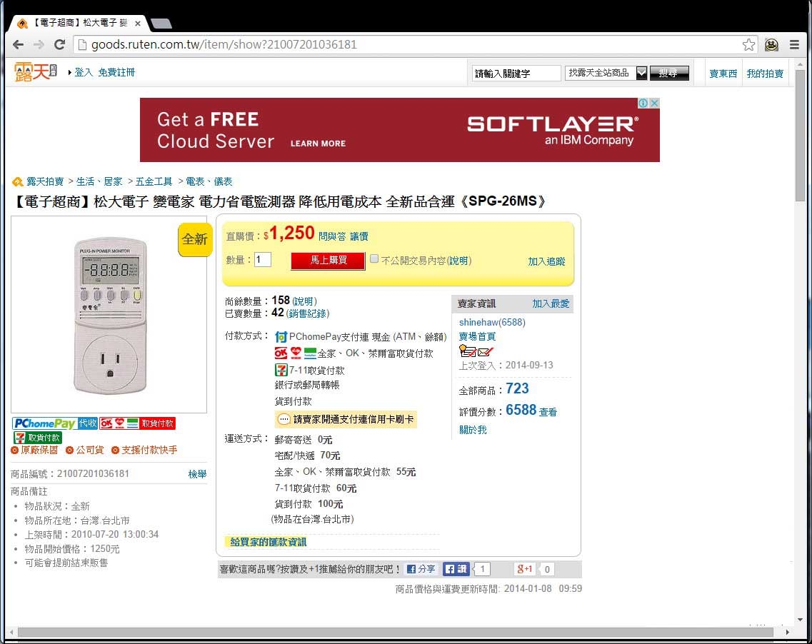Click the ad info icon on the banner
This screenshot has height=644, width=812.
pos(643,103)
